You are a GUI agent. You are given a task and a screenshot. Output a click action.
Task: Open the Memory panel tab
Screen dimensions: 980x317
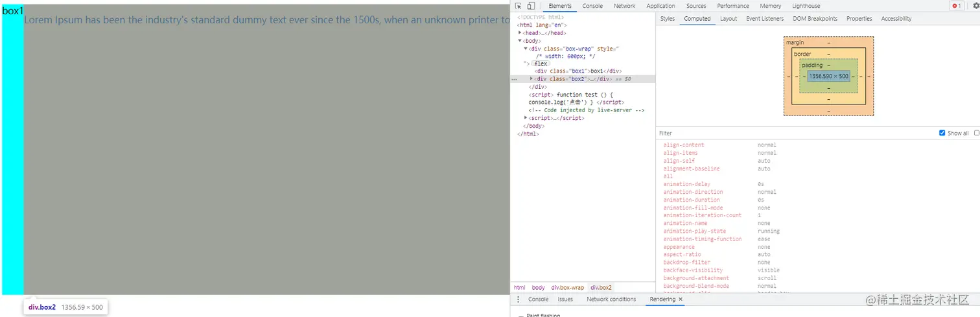pyautogui.click(x=771, y=6)
